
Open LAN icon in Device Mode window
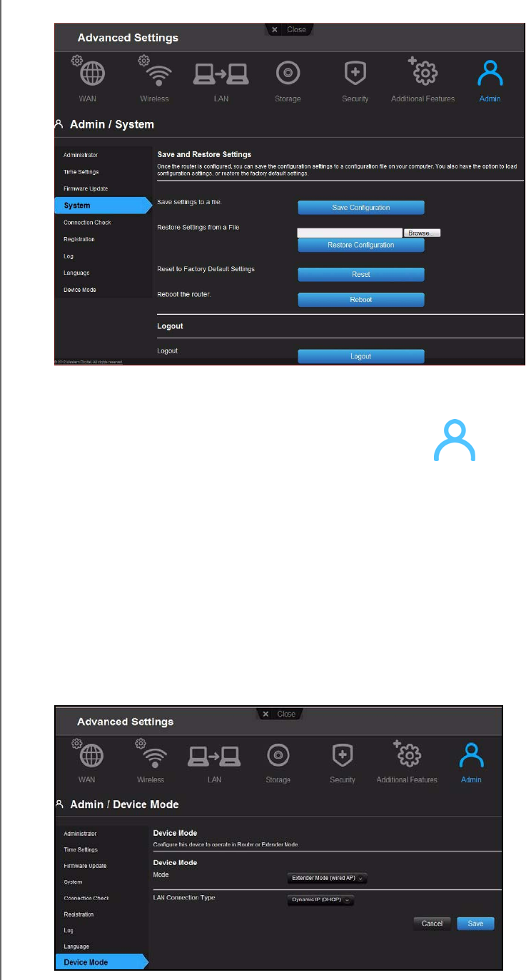(214, 755)
